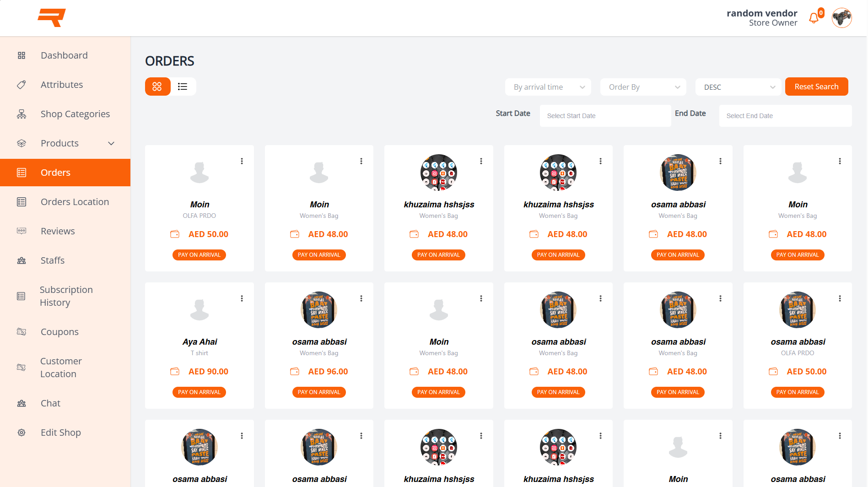Click the T shirt product label
Image resolution: width=868 pixels, height=487 pixels.
(199, 353)
